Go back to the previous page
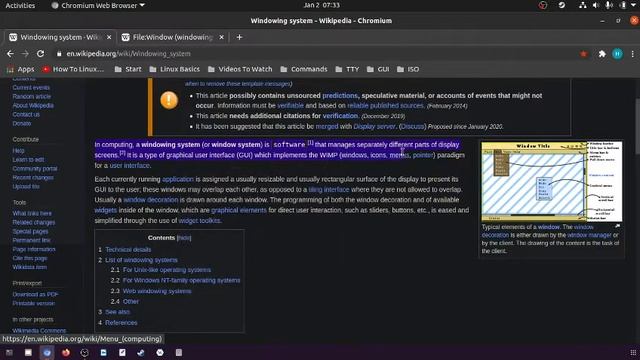 click(x=10, y=53)
